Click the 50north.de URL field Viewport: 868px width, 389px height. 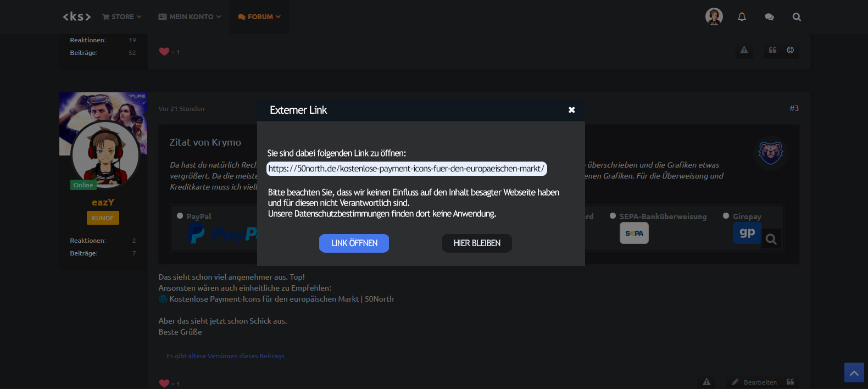(407, 169)
